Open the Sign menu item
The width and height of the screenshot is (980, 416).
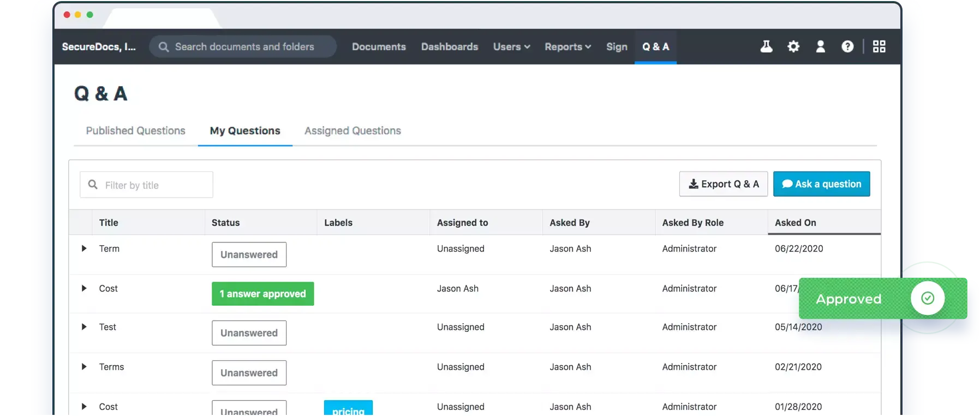click(x=617, y=47)
